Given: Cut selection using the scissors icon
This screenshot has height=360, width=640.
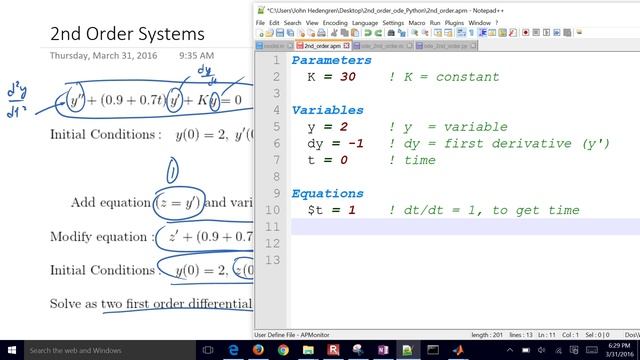Looking at the screenshot, I should tap(334, 33).
